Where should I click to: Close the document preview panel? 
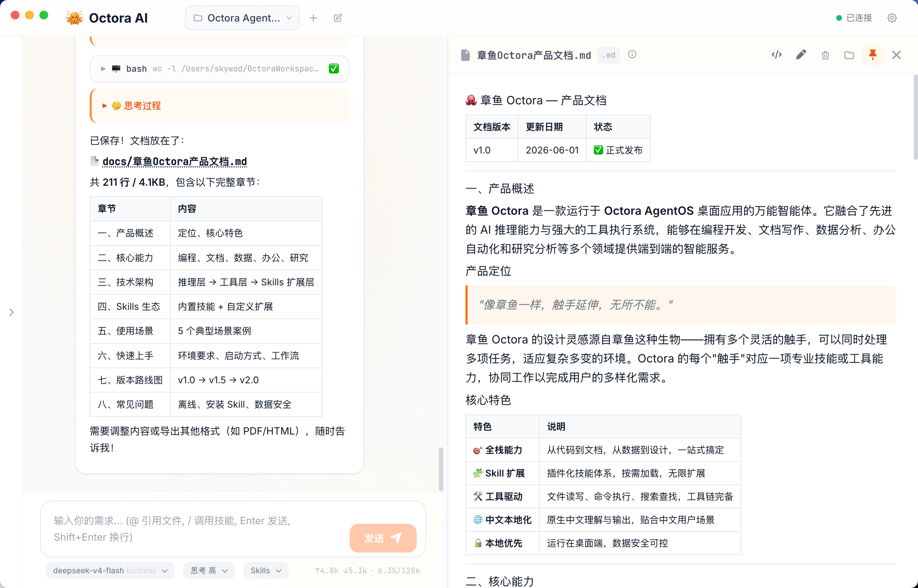(x=896, y=55)
